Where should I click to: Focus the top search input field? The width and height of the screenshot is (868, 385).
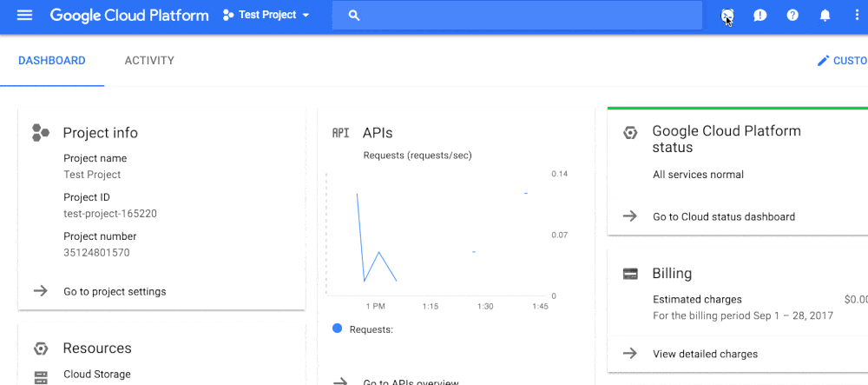pos(517,16)
